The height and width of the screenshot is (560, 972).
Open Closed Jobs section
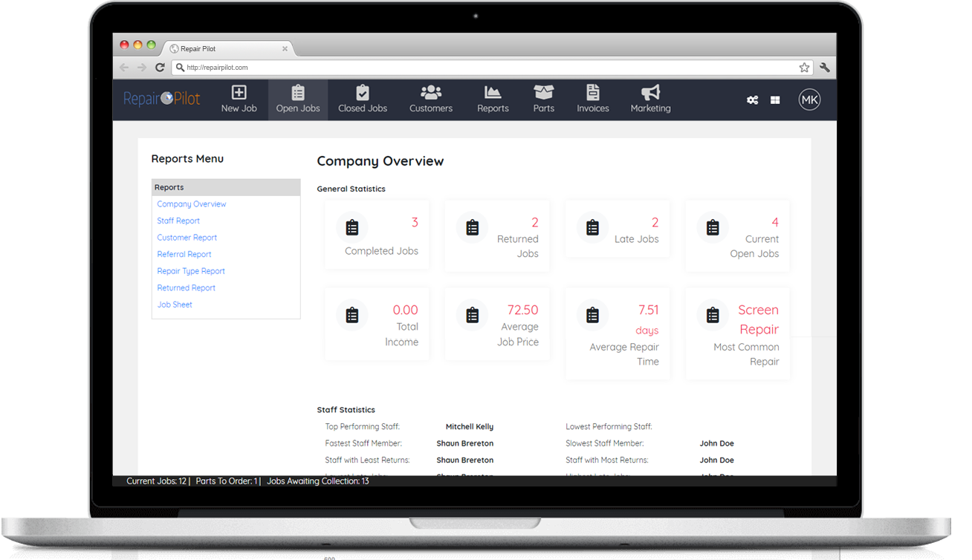coord(363,100)
